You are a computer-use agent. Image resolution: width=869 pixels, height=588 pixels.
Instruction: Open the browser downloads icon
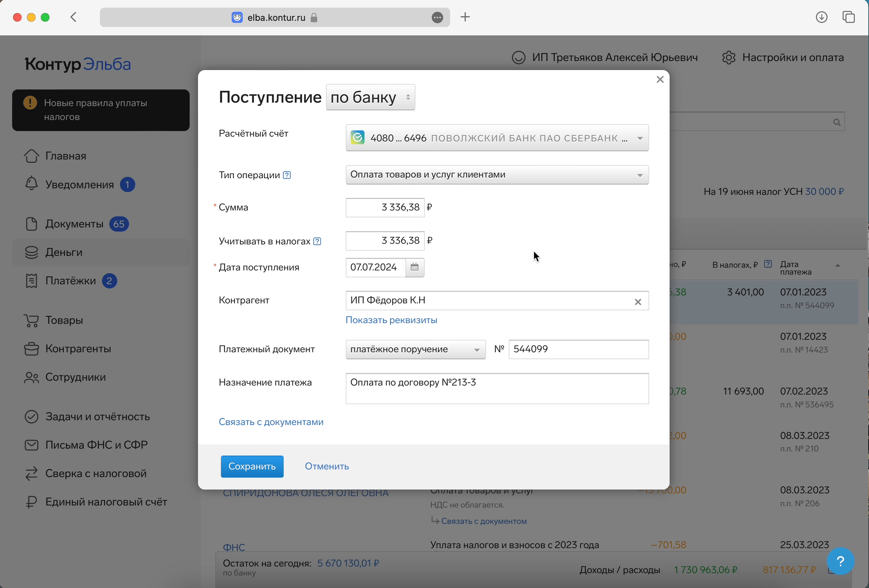click(x=821, y=17)
